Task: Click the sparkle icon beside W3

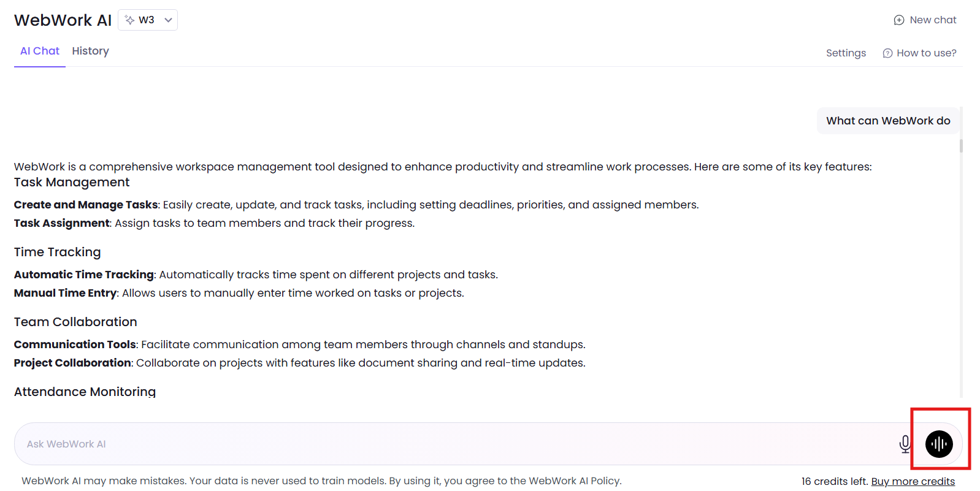Action: click(x=130, y=20)
